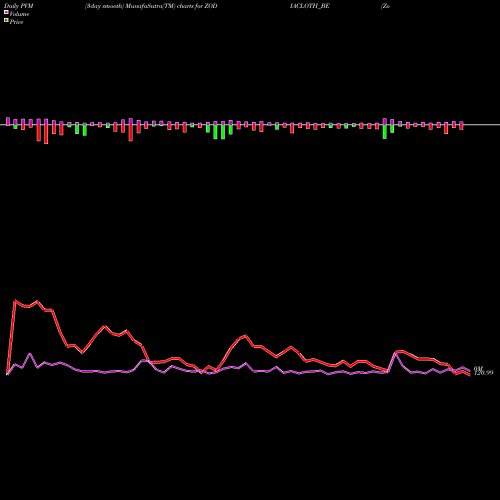
Task: Click the Volume legend color swatch
Action: (6, 13)
